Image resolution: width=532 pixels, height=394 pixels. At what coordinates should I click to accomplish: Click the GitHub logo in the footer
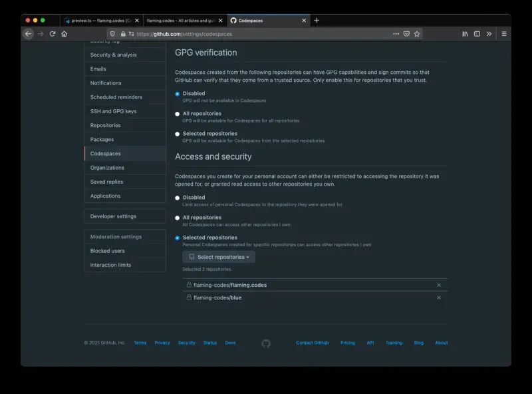pos(266,343)
